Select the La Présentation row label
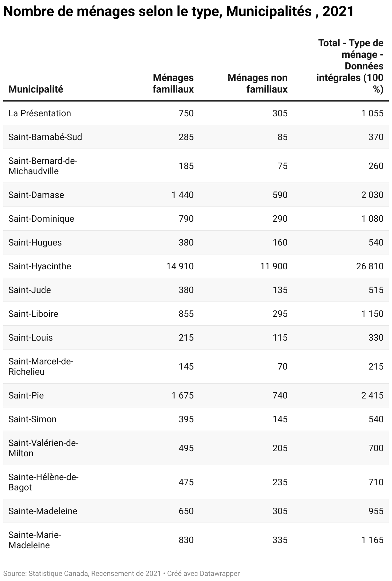The width and height of the screenshot is (392, 581). click(40, 113)
